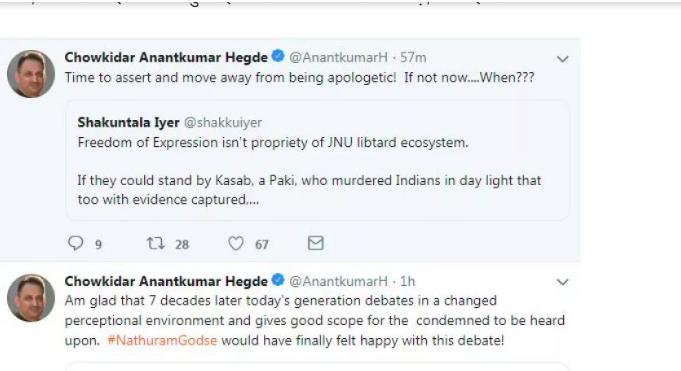Expand the chevron menu on the 1h tweet
Viewport: 681px width, 371px height.
(x=562, y=282)
